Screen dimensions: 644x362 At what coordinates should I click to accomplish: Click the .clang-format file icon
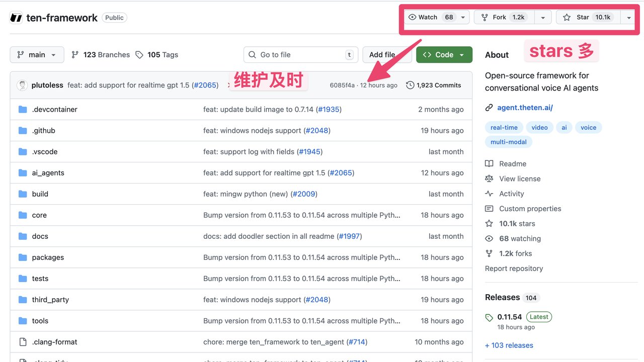pos(23,342)
